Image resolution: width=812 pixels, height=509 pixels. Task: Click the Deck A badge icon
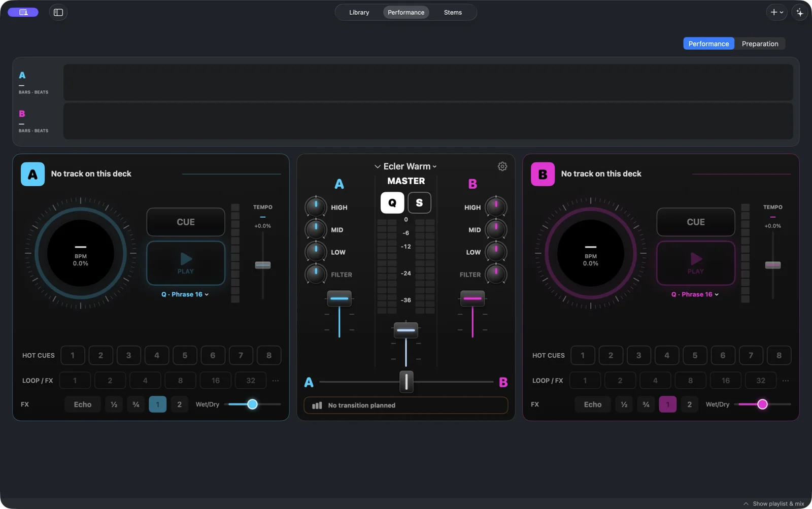click(32, 174)
